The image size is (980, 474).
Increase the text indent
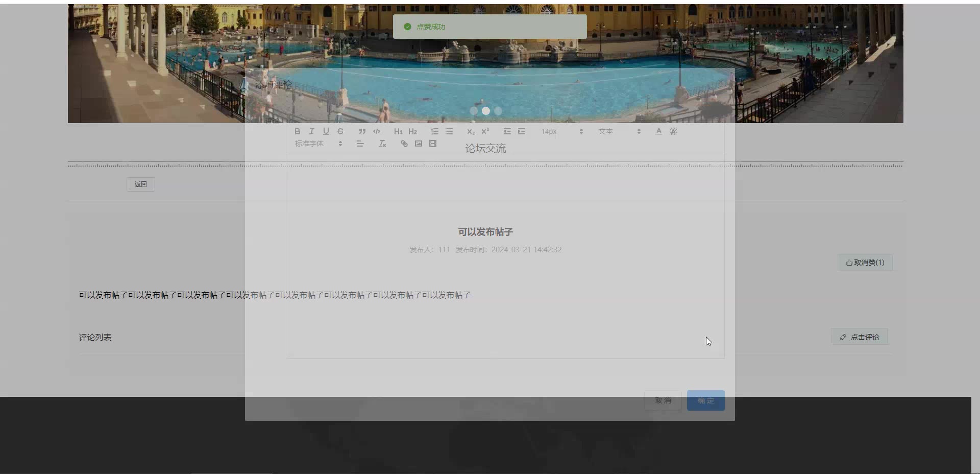[x=521, y=131]
